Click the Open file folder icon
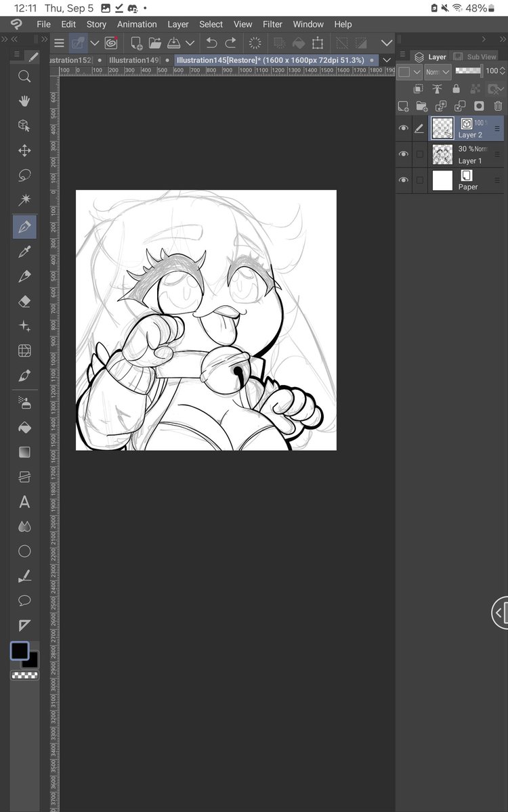 155,43
